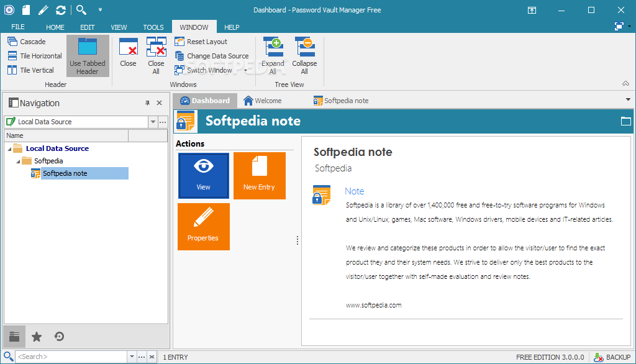Screen dimensions: 636x364
Task: Click Collapse All tree view button
Action: coord(304,56)
